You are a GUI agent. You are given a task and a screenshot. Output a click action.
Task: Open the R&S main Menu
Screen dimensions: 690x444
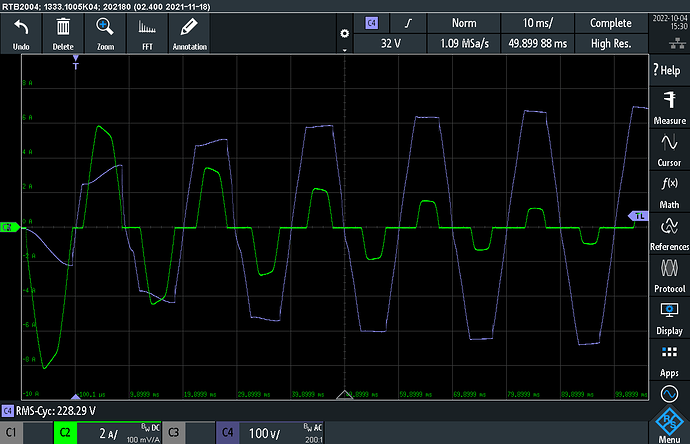[x=669, y=425]
